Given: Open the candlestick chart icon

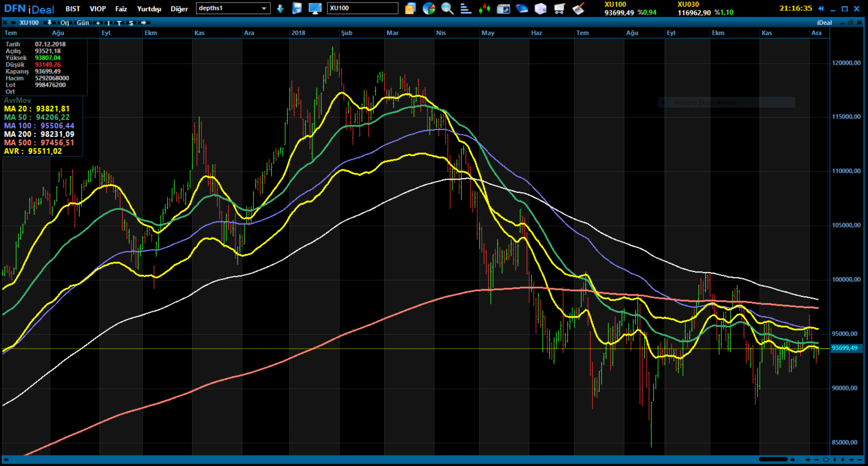Looking at the screenshot, I should [485, 8].
